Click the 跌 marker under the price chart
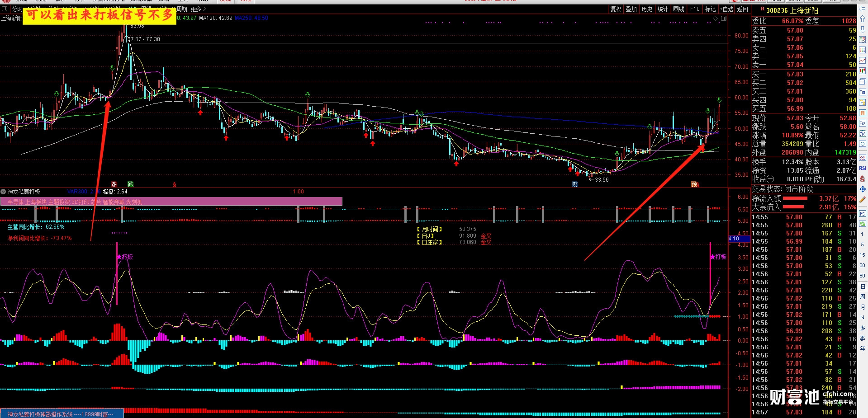Image resolution: width=868 pixels, height=418 pixels. coord(130,184)
